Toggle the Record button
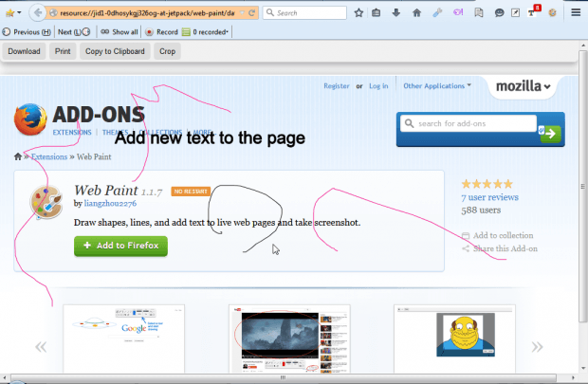This screenshot has width=588, height=384. point(161,31)
